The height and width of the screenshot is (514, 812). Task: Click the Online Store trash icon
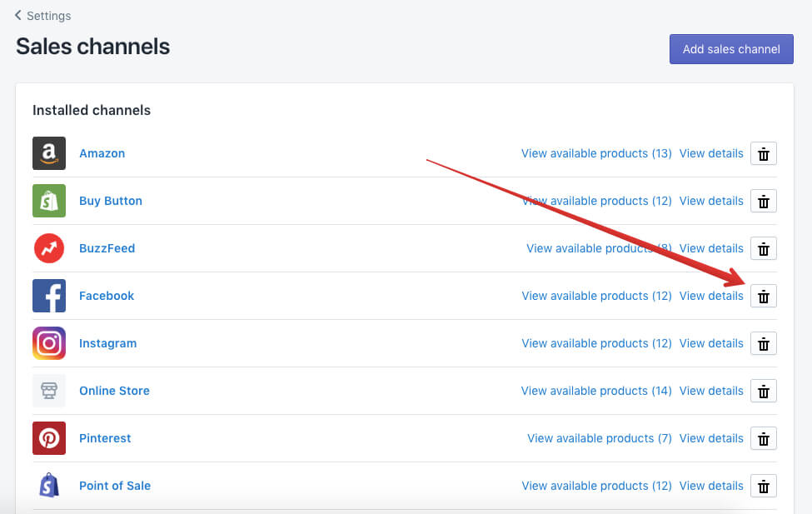764,392
